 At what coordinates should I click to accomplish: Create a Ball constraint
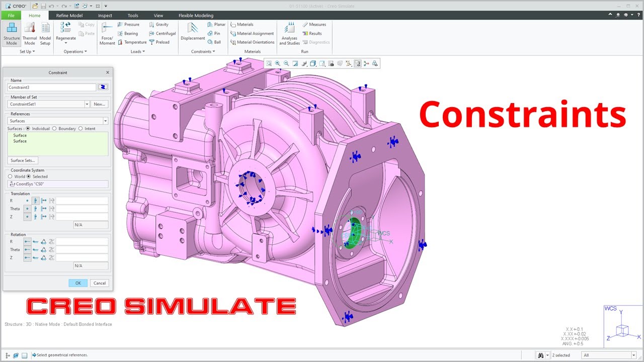[x=214, y=42]
